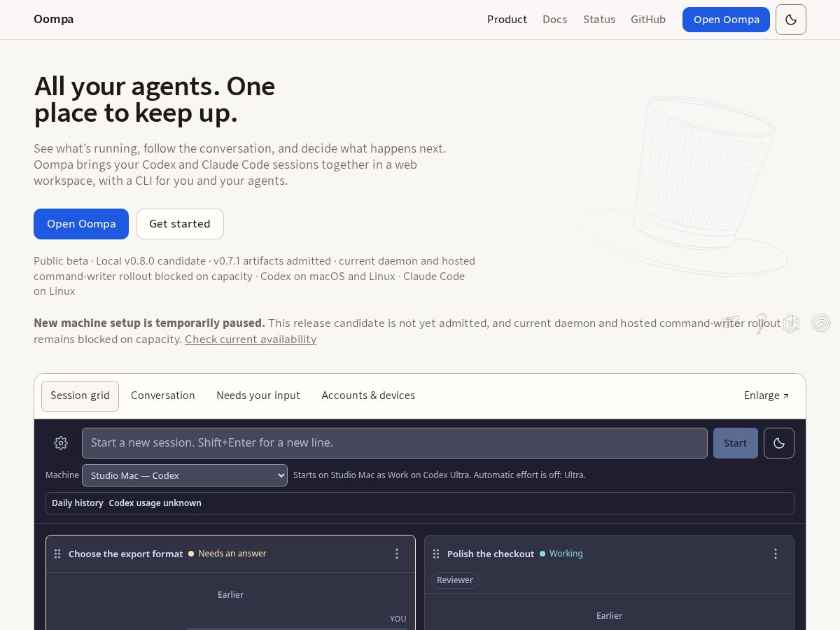Click the hero Open Oompa button
The width and height of the screenshot is (840, 630).
81,224
